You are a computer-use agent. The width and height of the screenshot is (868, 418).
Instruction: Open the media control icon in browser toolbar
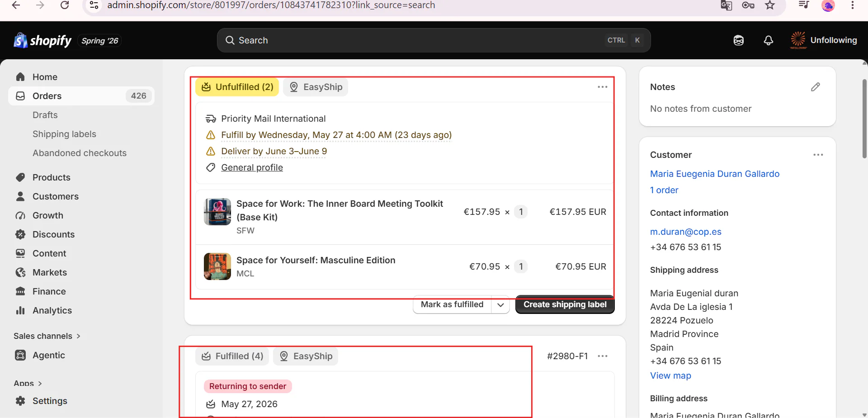(x=804, y=5)
